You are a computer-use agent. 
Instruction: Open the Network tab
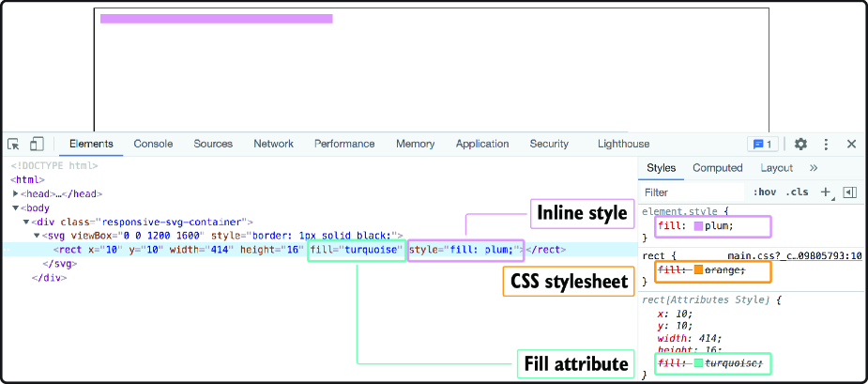click(273, 144)
